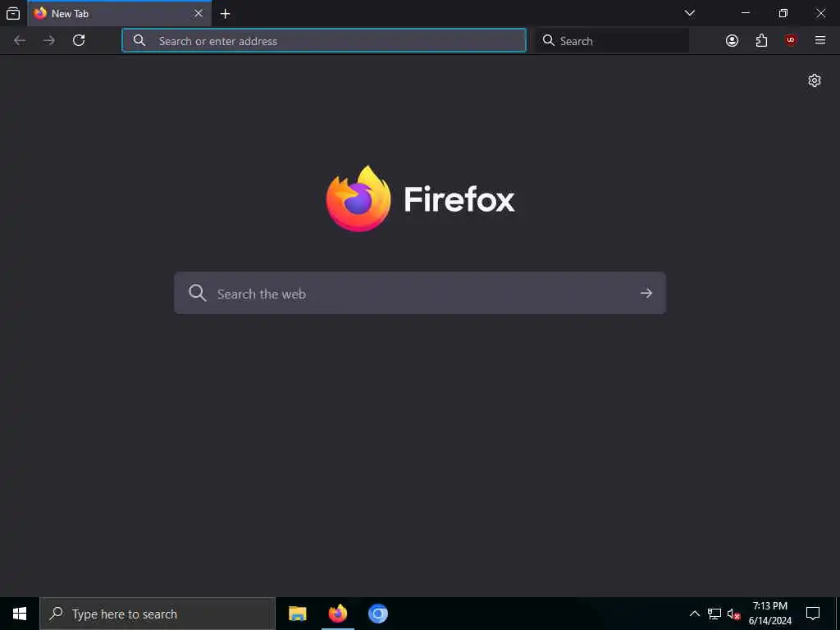Reload the current page

point(79,41)
